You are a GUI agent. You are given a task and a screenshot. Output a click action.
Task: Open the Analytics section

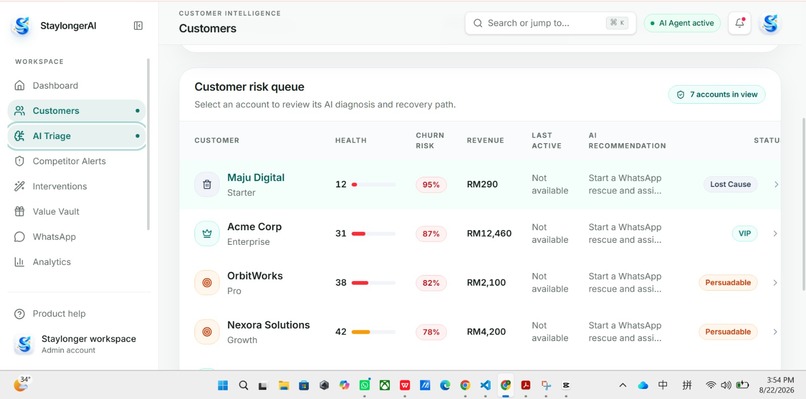(77, 262)
